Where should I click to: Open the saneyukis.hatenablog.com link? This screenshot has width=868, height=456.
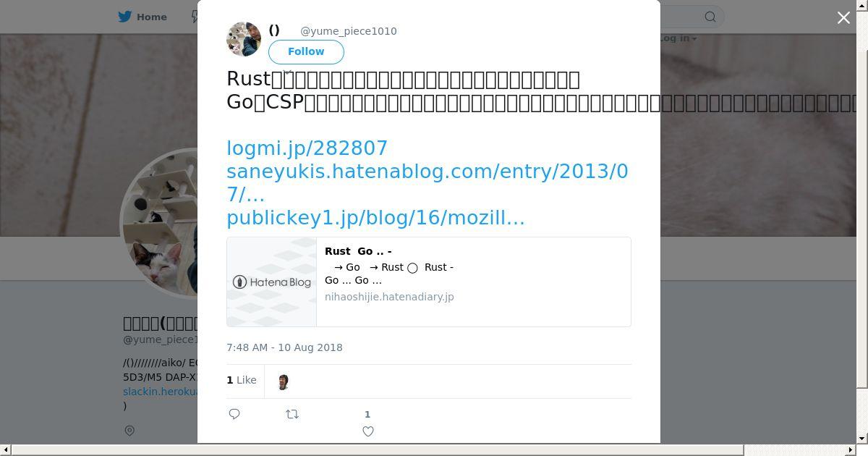(427, 182)
